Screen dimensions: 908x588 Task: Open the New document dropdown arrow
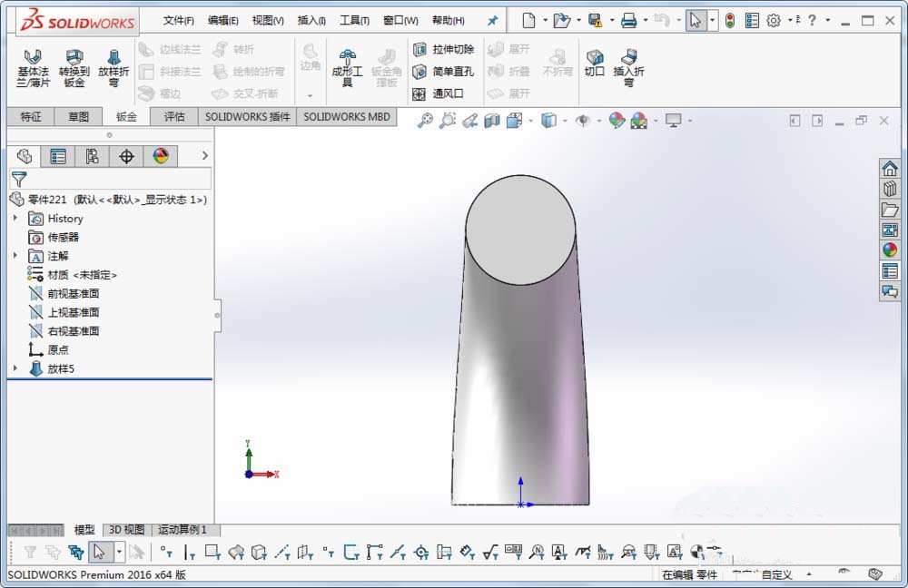(x=545, y=21)
